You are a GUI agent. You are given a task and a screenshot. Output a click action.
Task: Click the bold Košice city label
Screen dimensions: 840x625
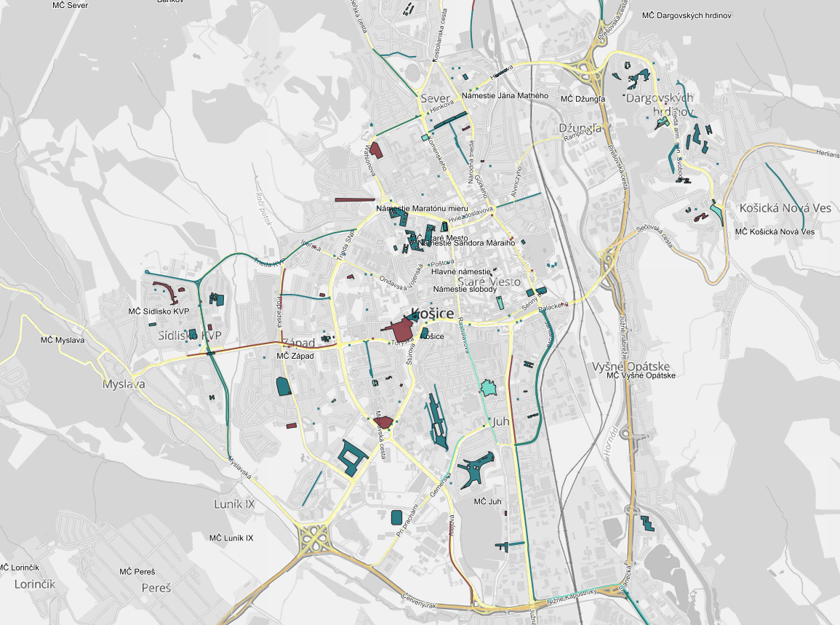tap(432, 314)
